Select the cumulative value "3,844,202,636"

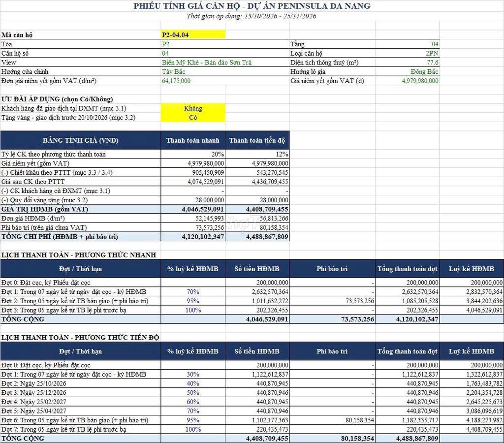pos(484,301)
